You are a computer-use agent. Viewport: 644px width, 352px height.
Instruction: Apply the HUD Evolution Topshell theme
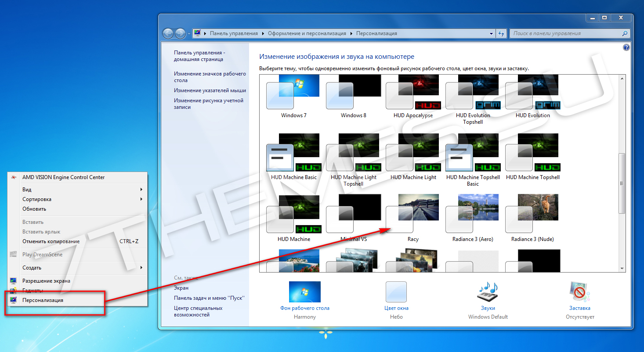[472, 92]
